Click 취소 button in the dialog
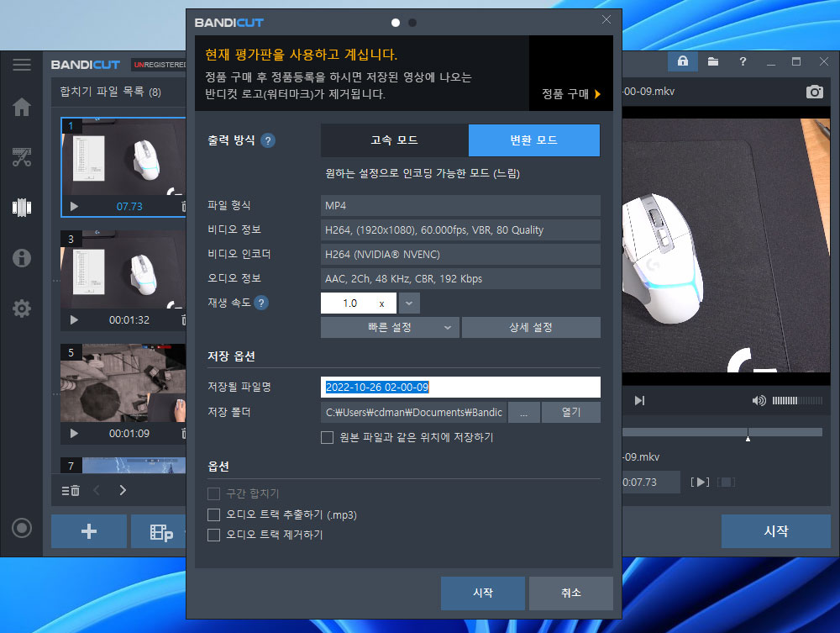 [571, 593]
